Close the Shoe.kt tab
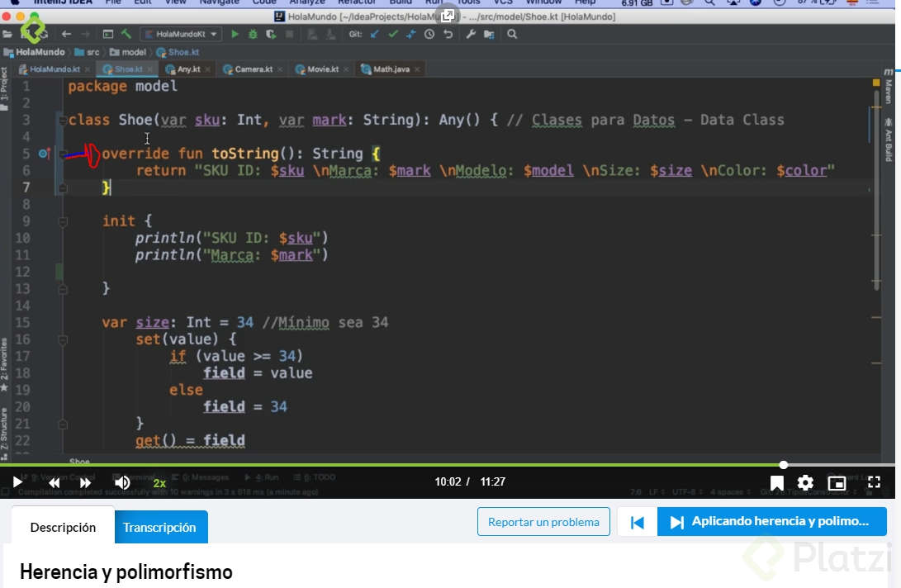The width and height of the screenshot is (901, 588). tap(150, 69)
